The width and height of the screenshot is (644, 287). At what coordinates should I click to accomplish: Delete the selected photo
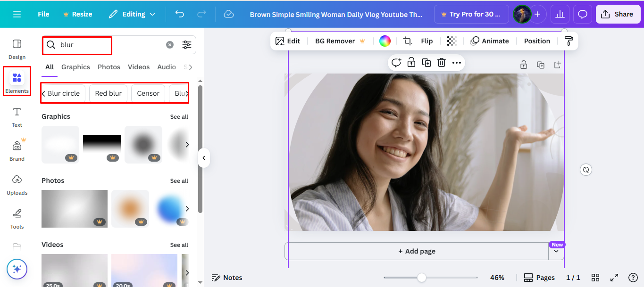(441, 62)
